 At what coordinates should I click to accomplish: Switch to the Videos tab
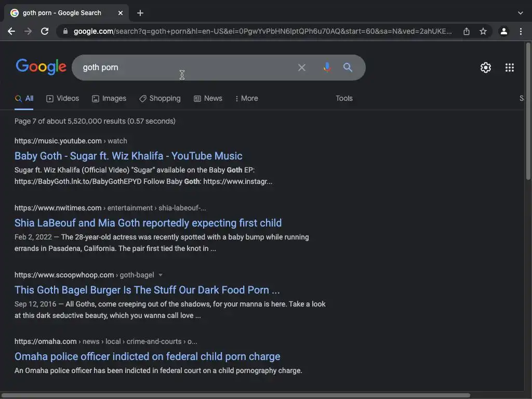[x=63, y=98]
